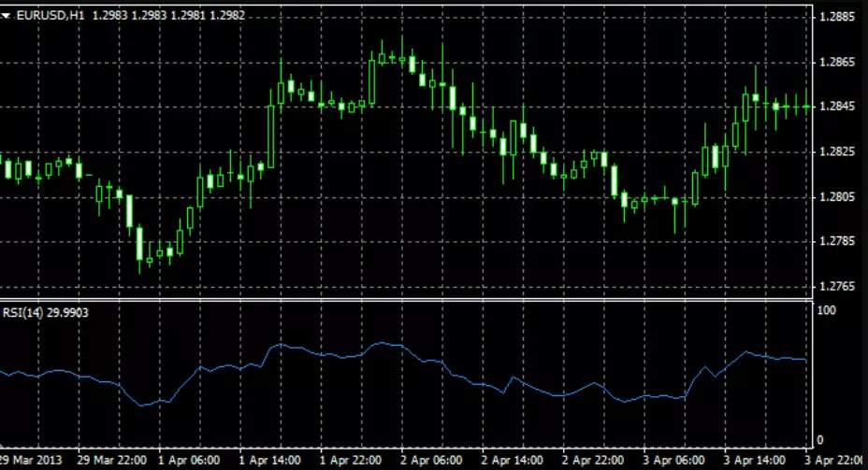The image size is (868, 470).
Task: Click the 2 Apr 14:00 time label
Action: (x=512, y=460)
